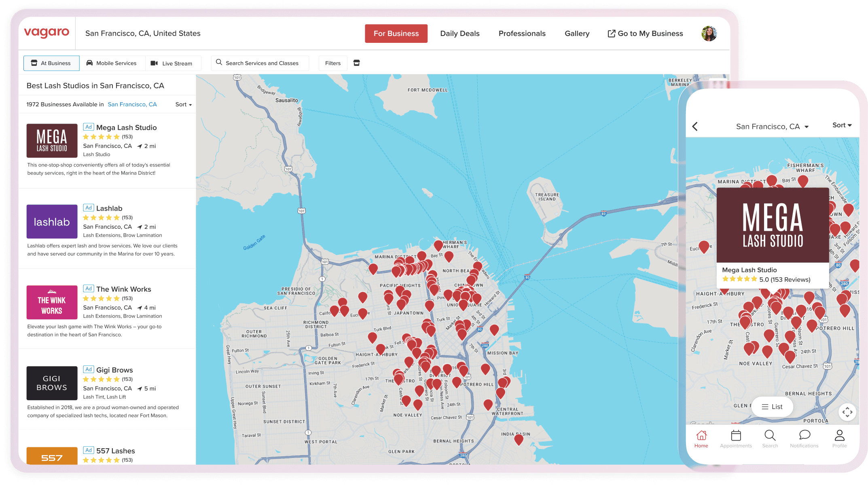The height and width of the screenshot is (485, 868).
Task: Click the For Business button
Action: [x=396, y=34]
